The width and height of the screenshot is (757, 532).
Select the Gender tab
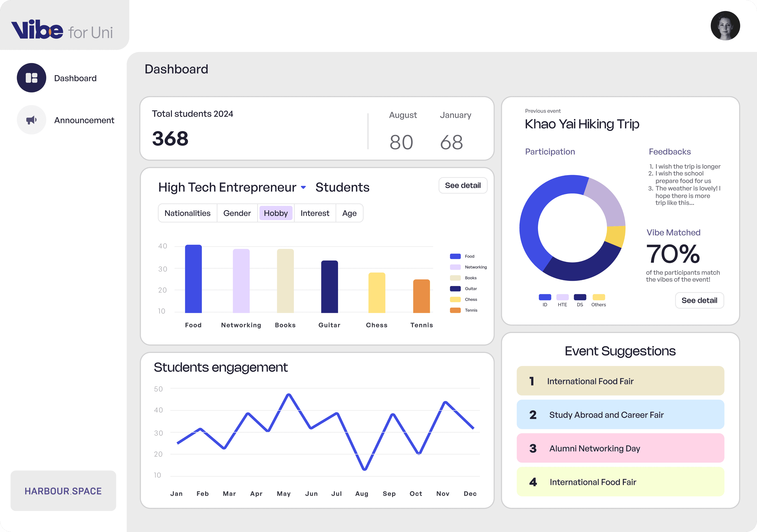[x=237, y=213]
